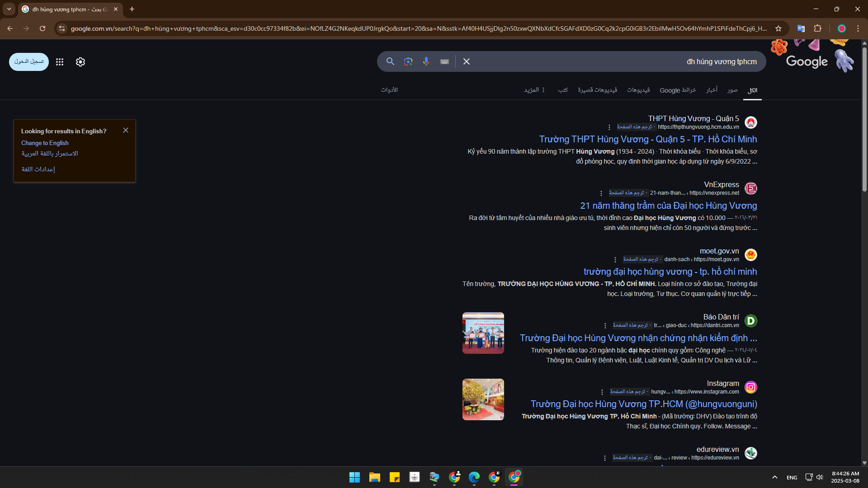Start voice search with the microphone
Viewport: 868px width, 488px height.
coord(426,61)
